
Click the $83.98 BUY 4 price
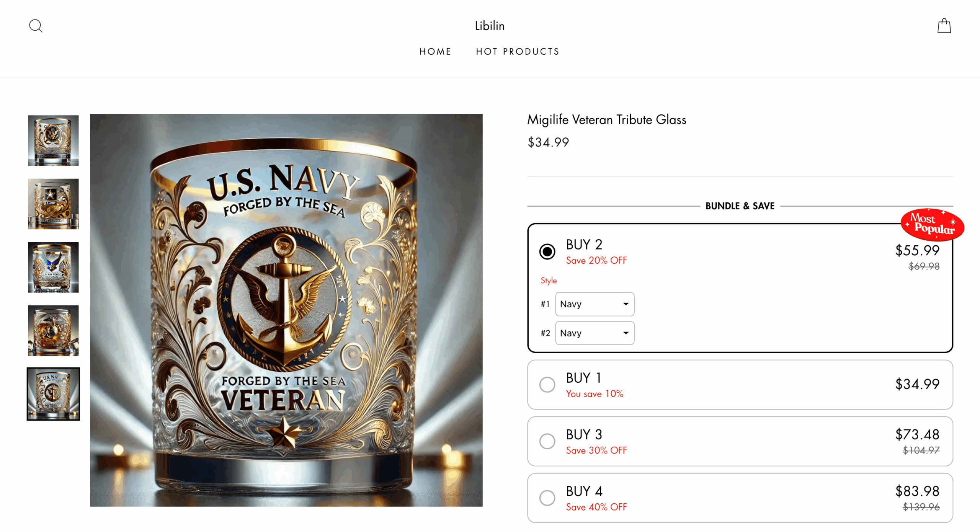click(917, 491)
